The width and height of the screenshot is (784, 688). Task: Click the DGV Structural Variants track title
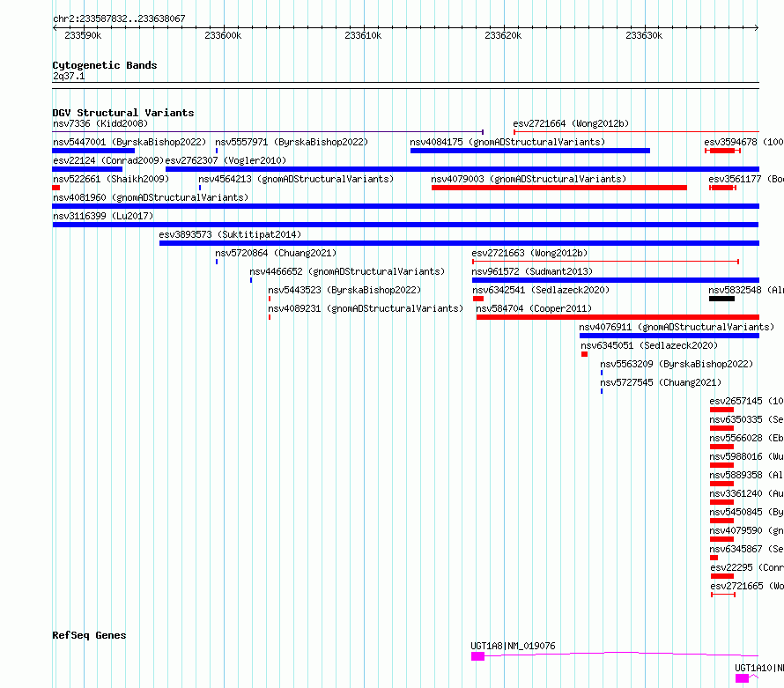(123, 113)
